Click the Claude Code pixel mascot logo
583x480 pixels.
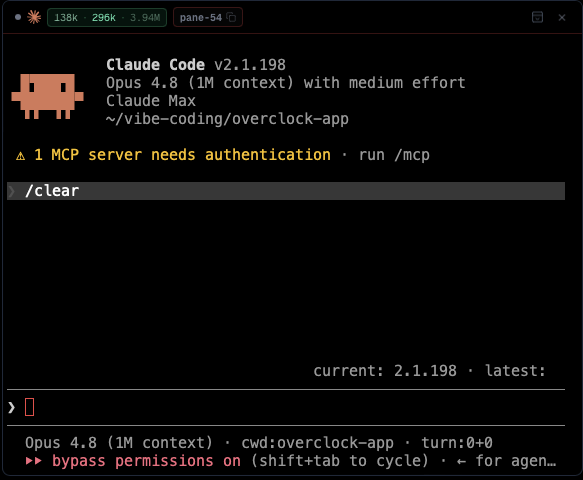point(47,96)
